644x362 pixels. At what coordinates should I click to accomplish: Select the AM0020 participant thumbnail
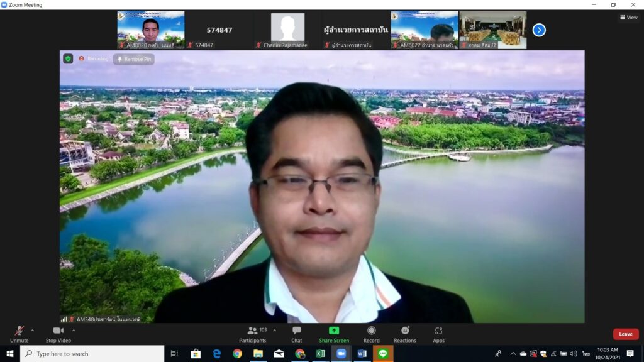(151, 30)
